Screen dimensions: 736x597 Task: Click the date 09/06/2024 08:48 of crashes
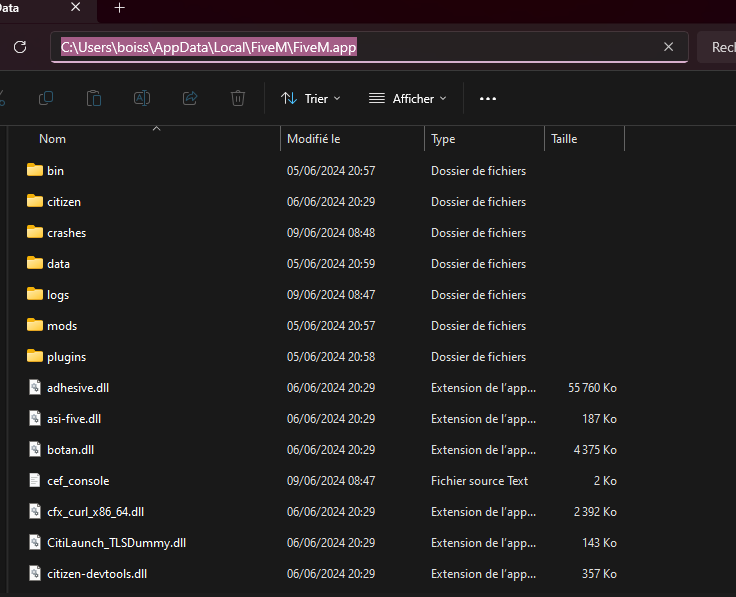click(331, 233)
